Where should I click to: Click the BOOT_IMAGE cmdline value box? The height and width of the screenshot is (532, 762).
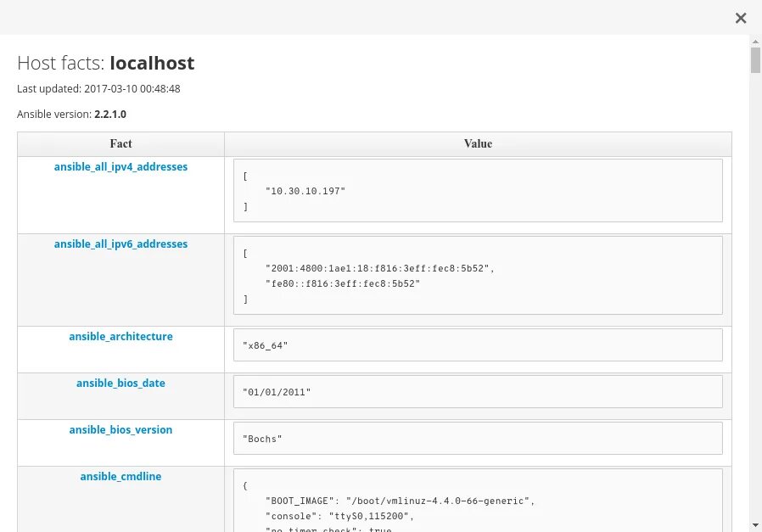point(478,501)
